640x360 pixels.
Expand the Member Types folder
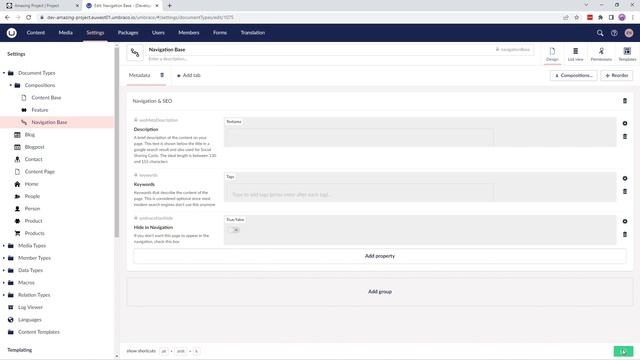tap(4, 258)
